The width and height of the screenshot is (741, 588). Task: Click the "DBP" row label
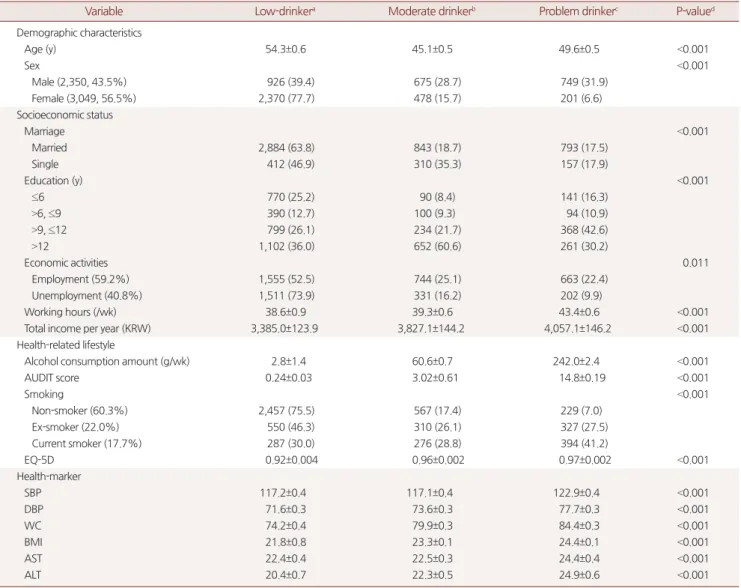[x=34, y=509]
